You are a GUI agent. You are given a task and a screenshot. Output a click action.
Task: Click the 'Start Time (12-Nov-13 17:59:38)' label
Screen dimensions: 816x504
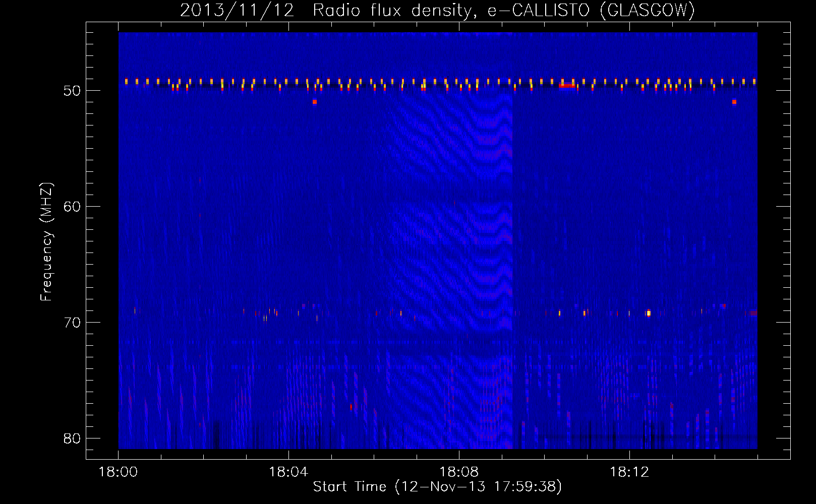(x=437, y=487)
